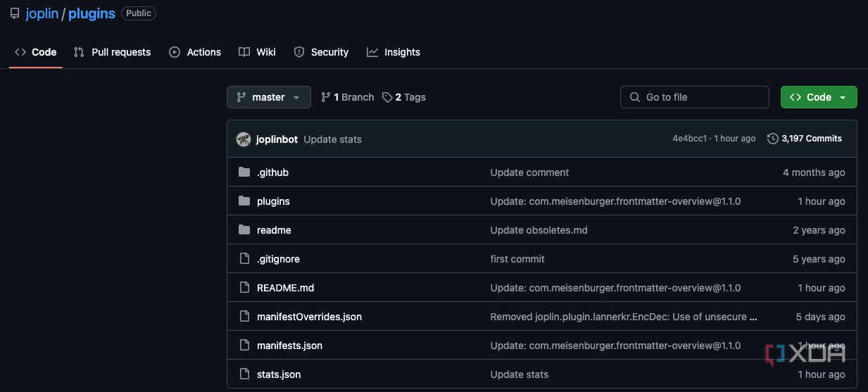Click the folder icon for .github
This screenshot has width=868, height=392.
244,172
